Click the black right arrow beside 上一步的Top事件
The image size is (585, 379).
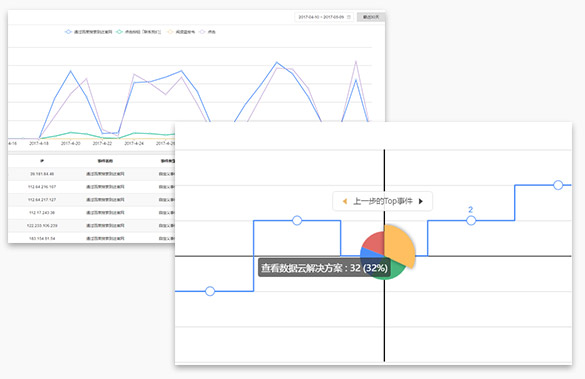click(x=421, y=201)
